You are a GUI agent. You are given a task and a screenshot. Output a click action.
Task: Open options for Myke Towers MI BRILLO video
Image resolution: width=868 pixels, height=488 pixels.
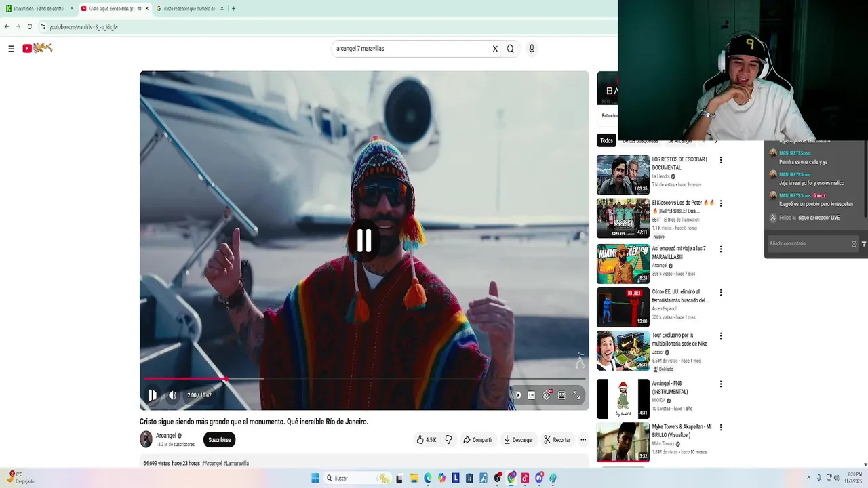pos(721,428)
